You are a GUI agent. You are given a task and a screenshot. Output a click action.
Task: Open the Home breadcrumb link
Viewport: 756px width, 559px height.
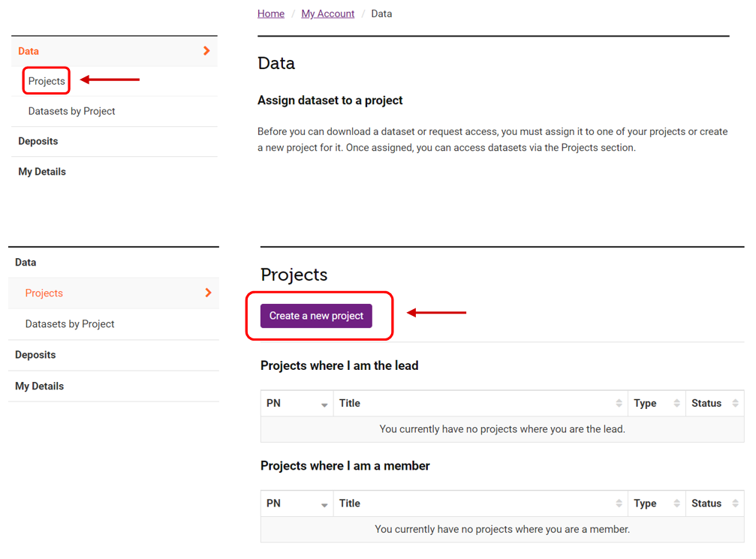click(x=270, y=14)
